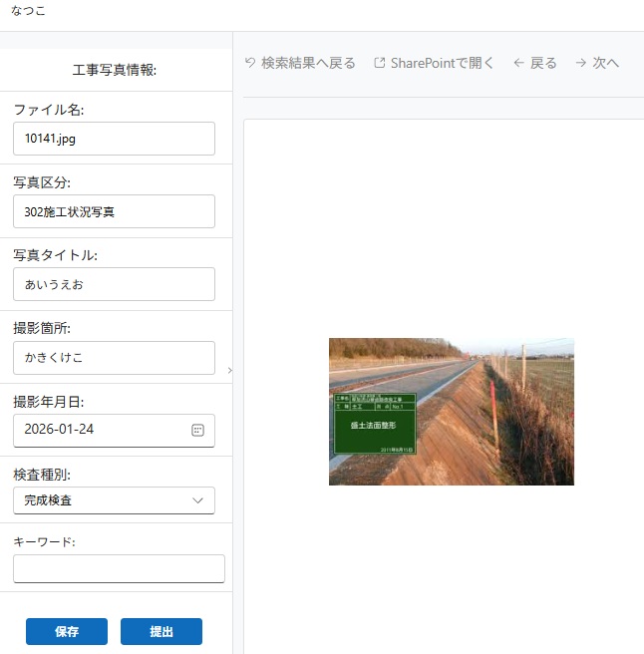The height and width of the screenshot is (654, 644).
Task: Collapse the side panel with the chevron
Action: pyautogui.click(x=229, y=370)
